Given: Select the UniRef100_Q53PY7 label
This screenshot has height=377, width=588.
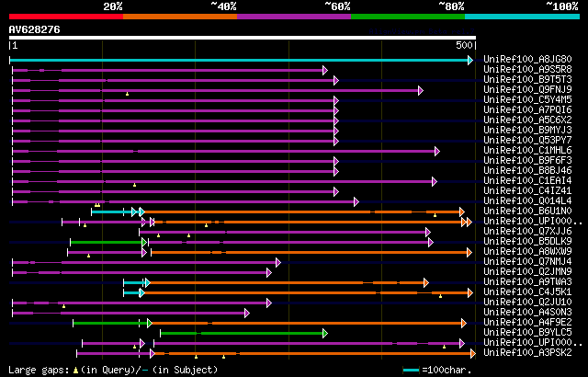Looking at the screenshot, I should pyautogui.click(x=527, y=141).
